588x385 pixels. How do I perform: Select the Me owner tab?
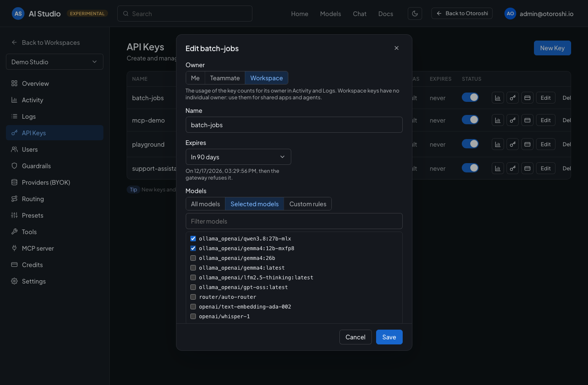click(x=195, y=78)
